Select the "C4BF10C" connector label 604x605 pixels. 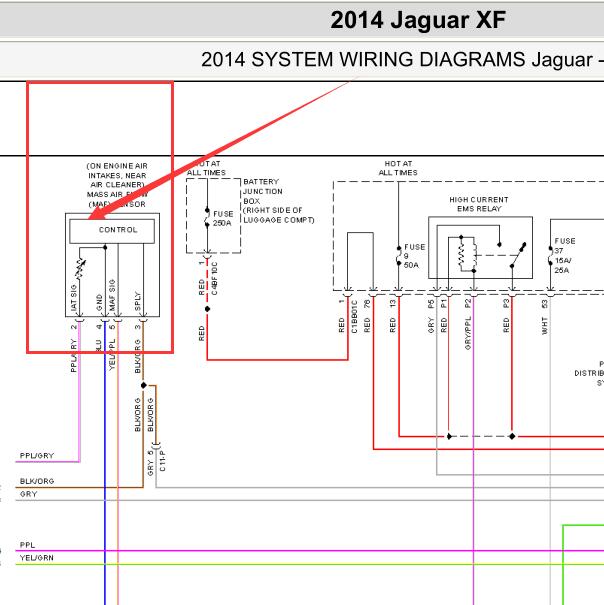[x=215, y=279]
